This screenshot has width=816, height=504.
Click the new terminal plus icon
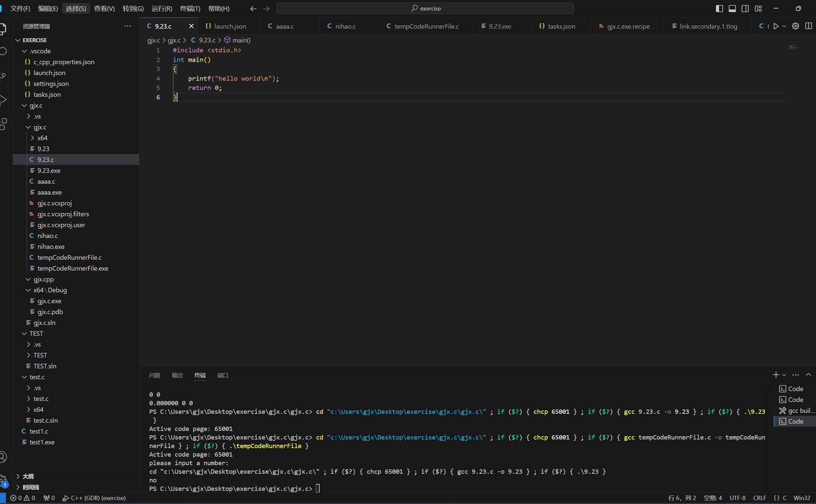click(x=776, y=375)
